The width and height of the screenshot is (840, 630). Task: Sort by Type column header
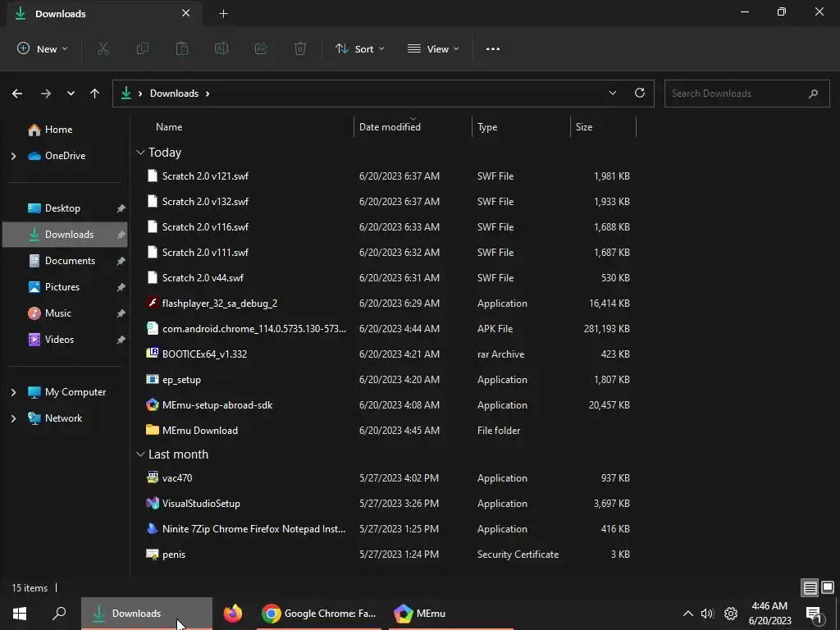[521, 127]
